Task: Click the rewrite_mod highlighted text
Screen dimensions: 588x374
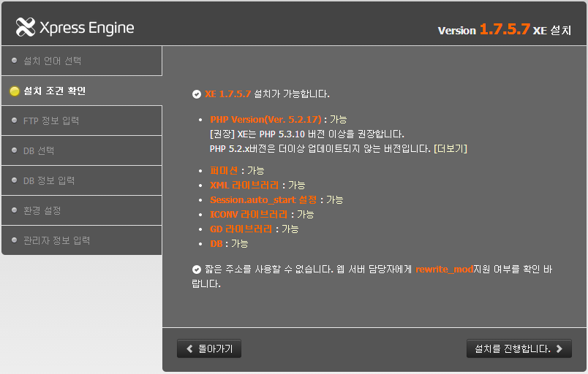Action: pyautogui.click(x=445, y=270)
